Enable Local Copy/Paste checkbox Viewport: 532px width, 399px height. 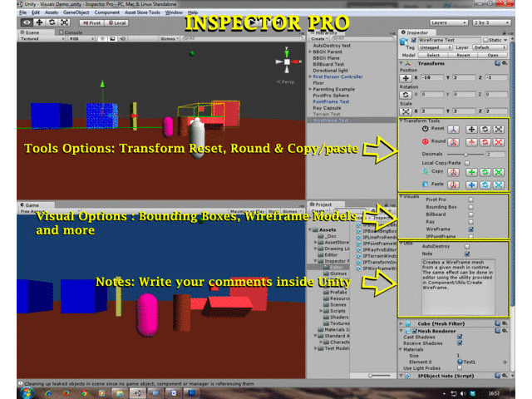(467, 163)
